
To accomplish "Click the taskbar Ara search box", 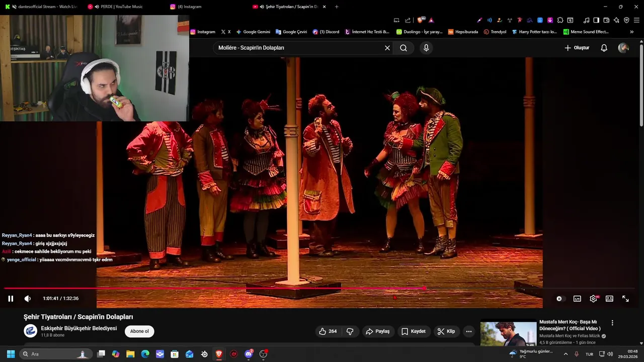I will 56,354.
